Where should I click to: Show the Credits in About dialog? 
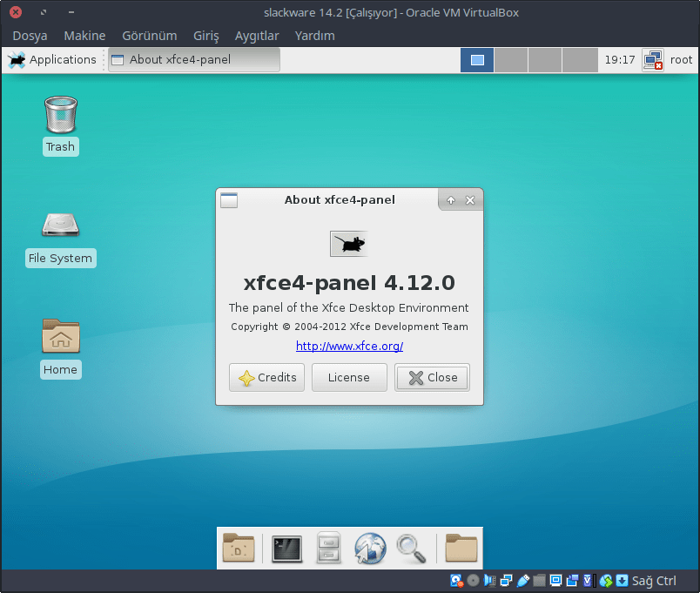[x=267, y=378]
